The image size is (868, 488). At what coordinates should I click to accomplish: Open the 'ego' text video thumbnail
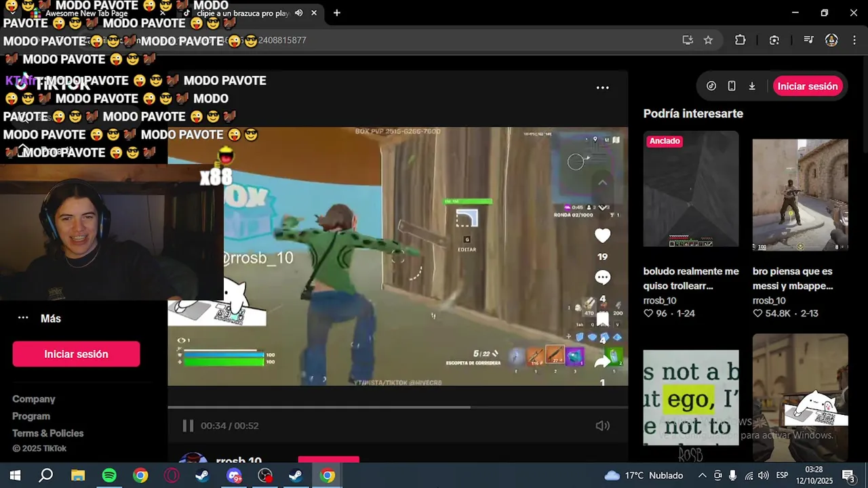tap(691, 398)
